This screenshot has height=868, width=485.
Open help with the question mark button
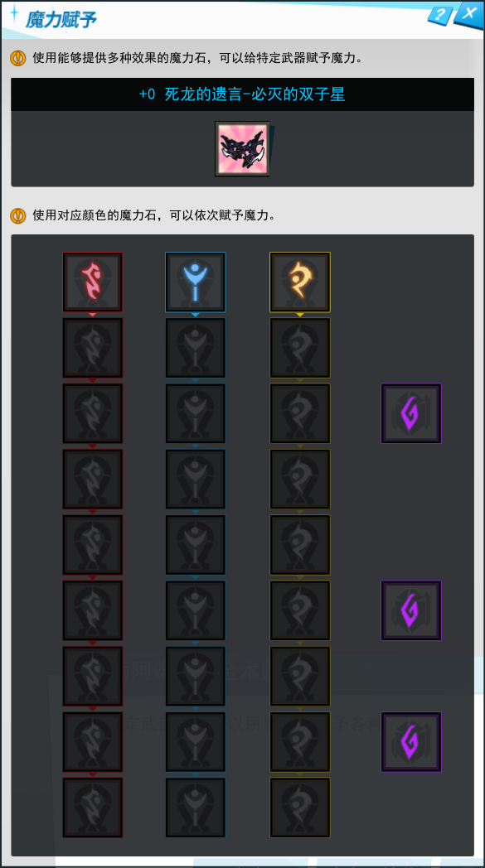click(x=440, y=15)
